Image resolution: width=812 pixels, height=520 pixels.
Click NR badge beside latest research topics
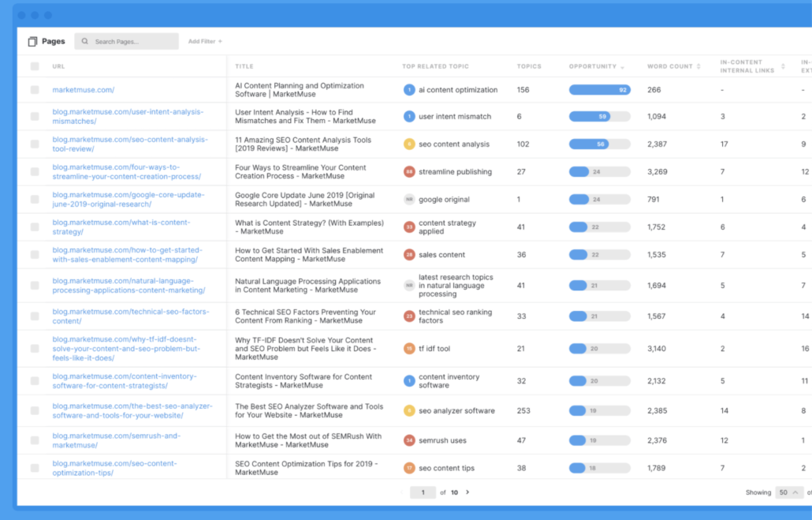tap(409, 286)
